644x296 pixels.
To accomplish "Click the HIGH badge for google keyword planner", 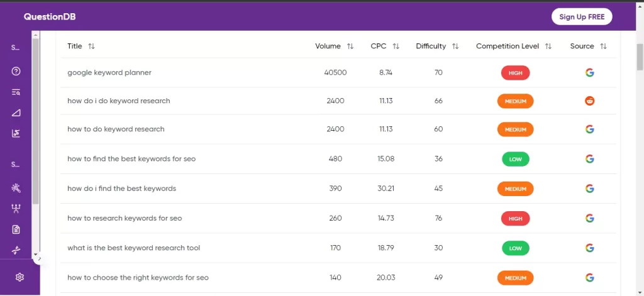I will coord(515,73).
